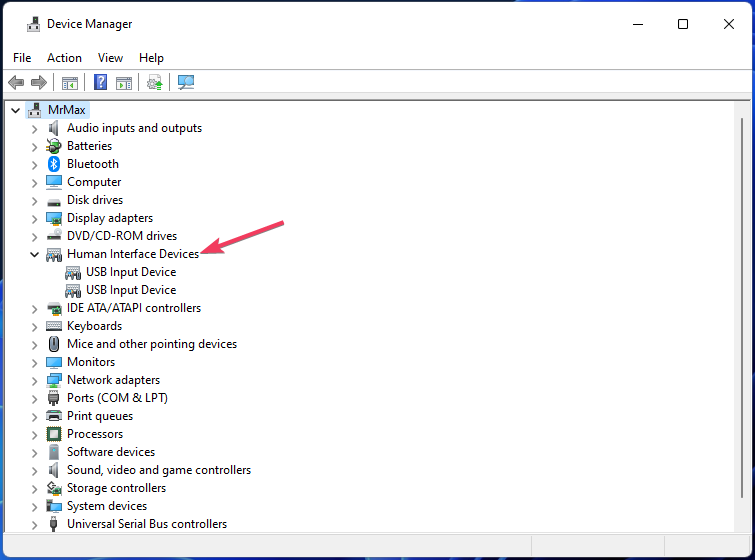Toggle the action pane toolbar icon

pyautogui.click(x=124, y=83)
